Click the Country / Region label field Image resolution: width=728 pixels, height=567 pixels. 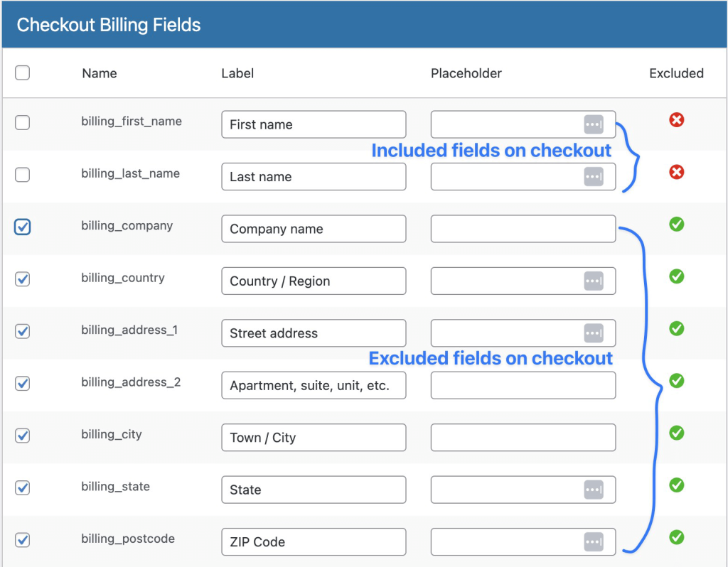[x=314, y=281]
